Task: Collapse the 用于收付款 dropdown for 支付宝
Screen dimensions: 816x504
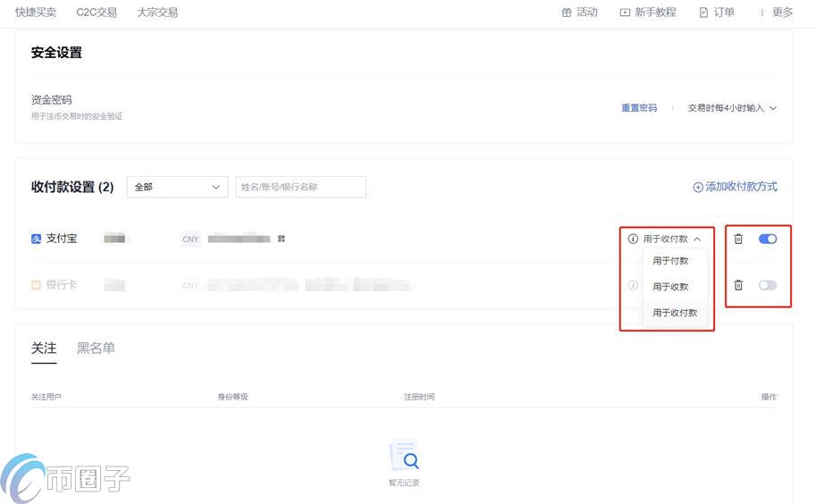Action: pos(697,239)
